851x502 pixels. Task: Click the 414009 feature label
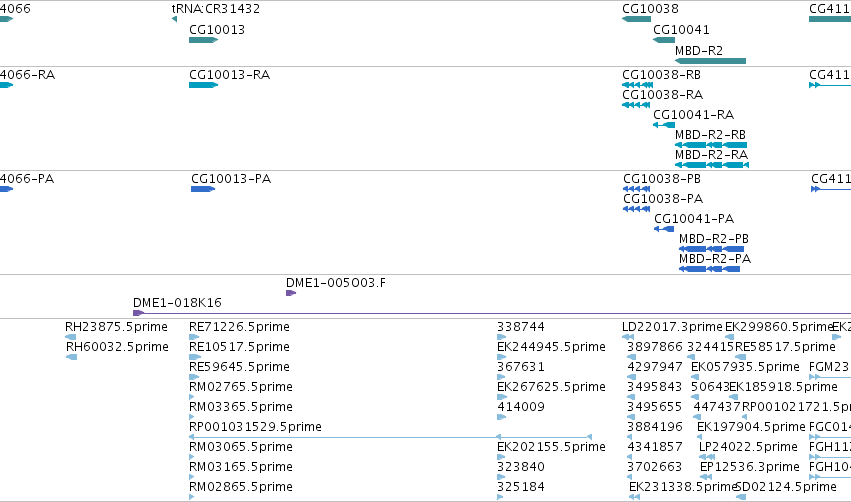click(x=520, y=407)
